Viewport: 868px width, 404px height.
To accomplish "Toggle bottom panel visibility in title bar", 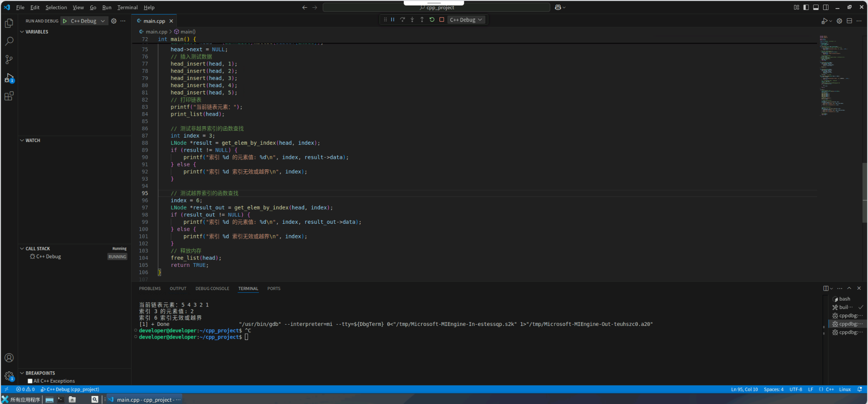I will pyautogui.click(x=816, y=7).
